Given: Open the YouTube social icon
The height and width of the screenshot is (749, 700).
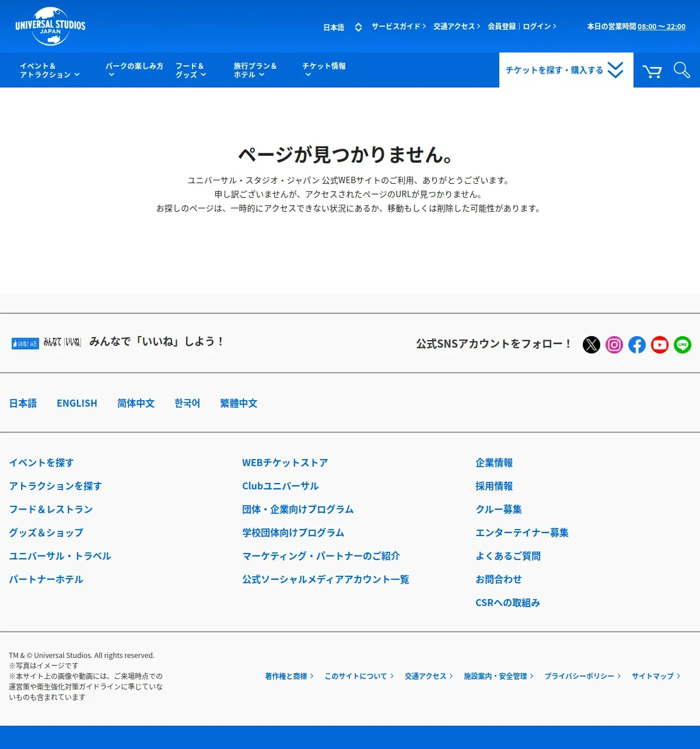Looking at the screenshot, I should tap(660, 345).
